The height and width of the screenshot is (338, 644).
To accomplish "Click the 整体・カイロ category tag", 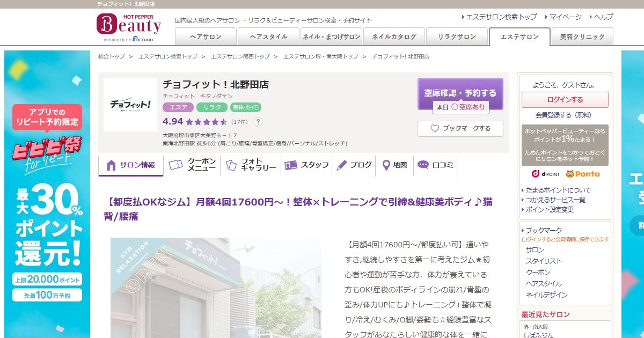I will (x=246, y=107).
